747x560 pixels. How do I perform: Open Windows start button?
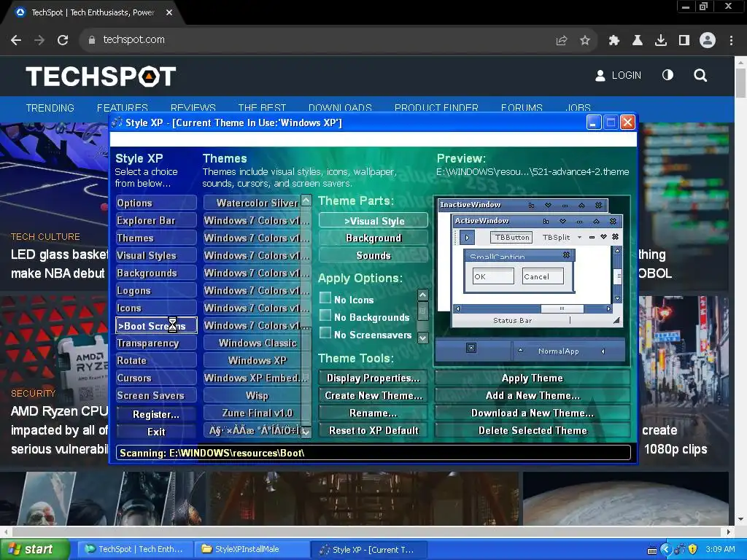coord(34,550)
